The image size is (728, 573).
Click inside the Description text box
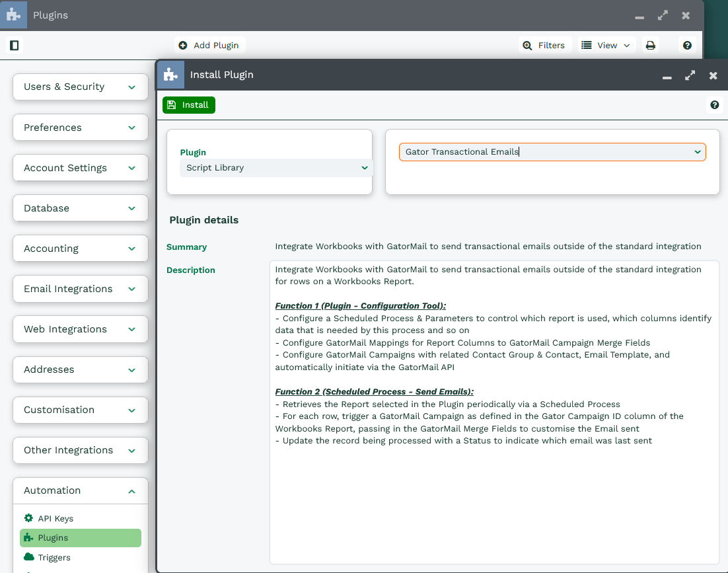coord(494,412)
